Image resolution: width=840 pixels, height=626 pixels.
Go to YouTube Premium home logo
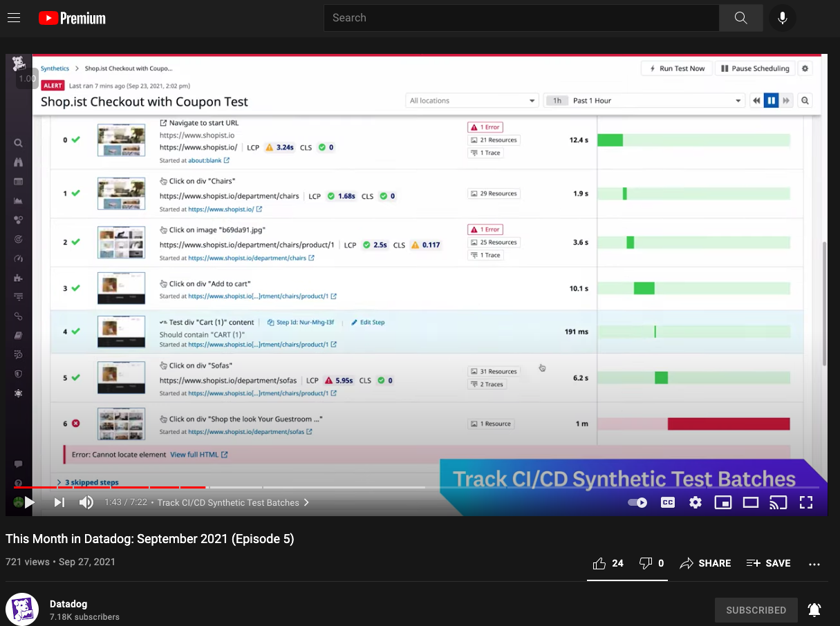click(72, 18)
